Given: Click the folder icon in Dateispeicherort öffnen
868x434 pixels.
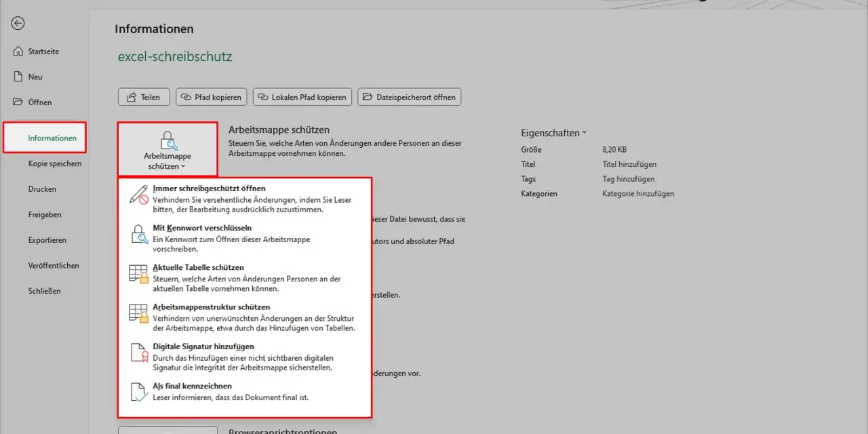Looking at the screenshot, I should pos(368,97).
